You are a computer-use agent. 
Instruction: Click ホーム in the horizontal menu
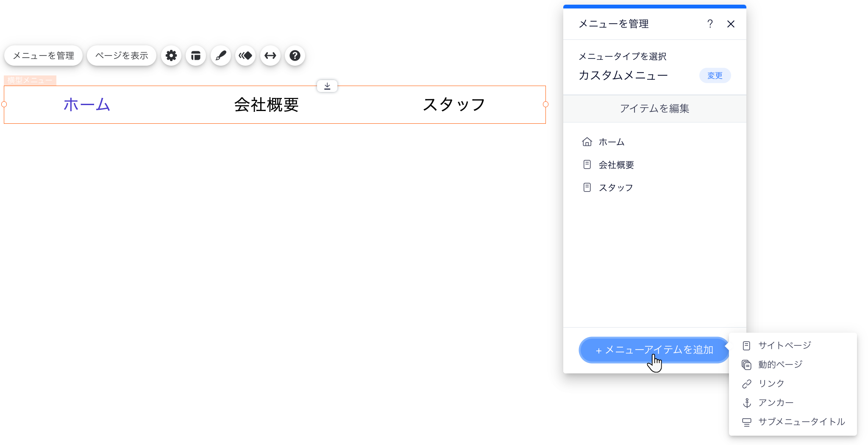click(x=87, y=105)
